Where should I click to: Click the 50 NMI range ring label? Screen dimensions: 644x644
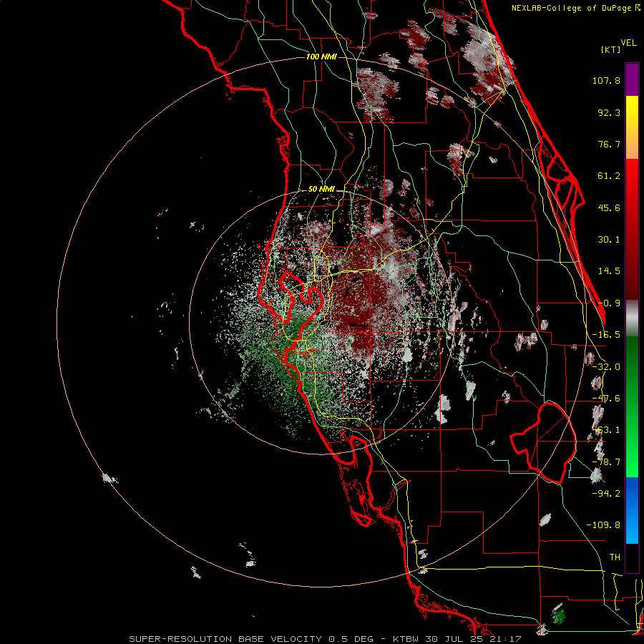(x=321, y=190)
